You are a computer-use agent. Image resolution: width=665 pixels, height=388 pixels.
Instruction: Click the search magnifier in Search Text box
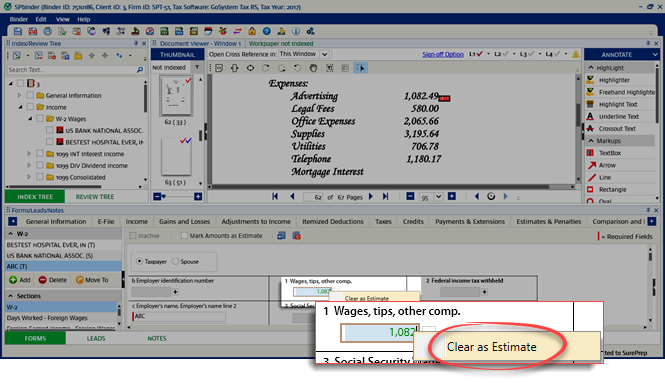click(140, 70)
